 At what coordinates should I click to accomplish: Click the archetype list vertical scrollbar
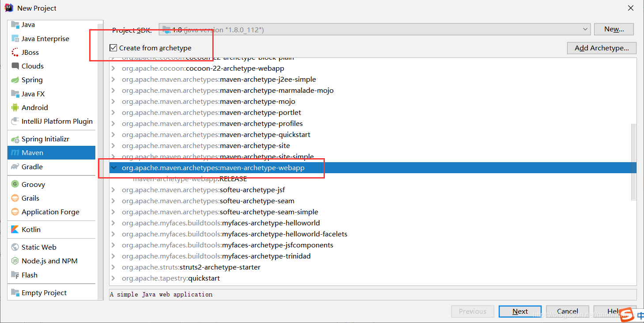point(634,161)
